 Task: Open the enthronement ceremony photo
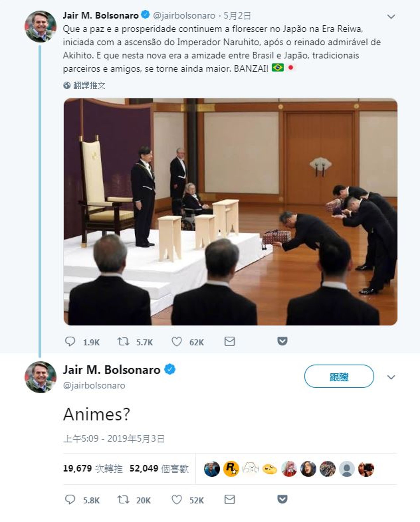(230, 212)
